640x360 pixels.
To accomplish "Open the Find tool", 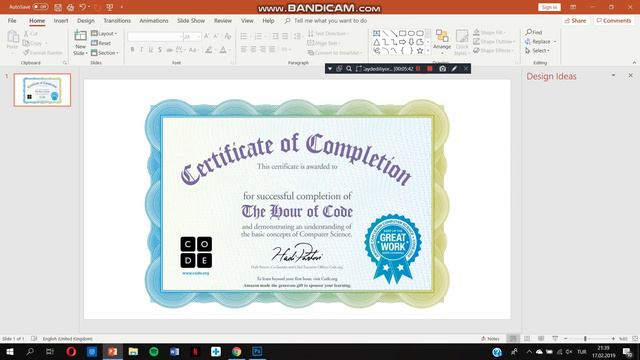I will click(x=534, y=32).
